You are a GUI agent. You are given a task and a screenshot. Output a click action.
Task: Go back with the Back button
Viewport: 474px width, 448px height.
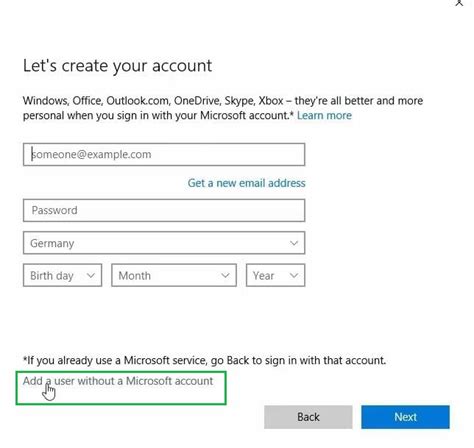click(x=308, y=417)
